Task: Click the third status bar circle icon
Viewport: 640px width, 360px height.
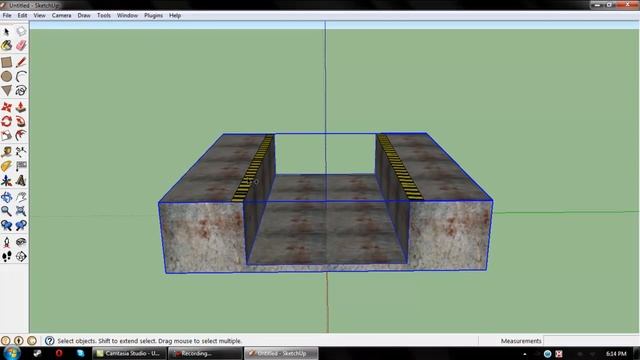Action: pos(32,341)
